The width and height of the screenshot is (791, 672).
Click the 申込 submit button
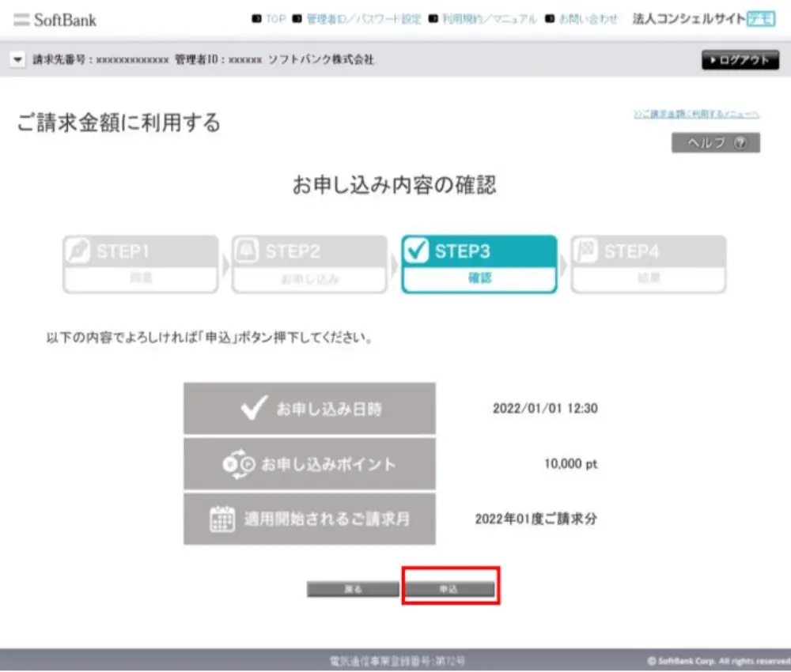448,589
